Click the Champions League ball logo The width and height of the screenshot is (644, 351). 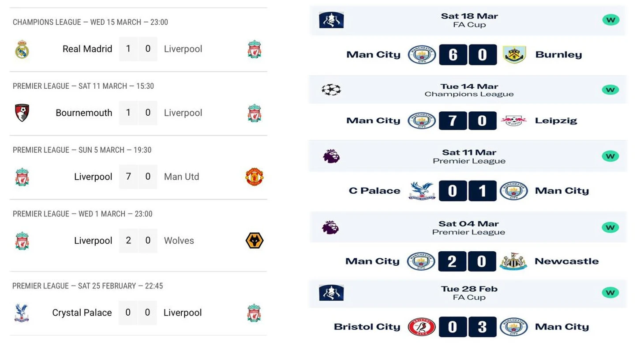click(331, 90)
